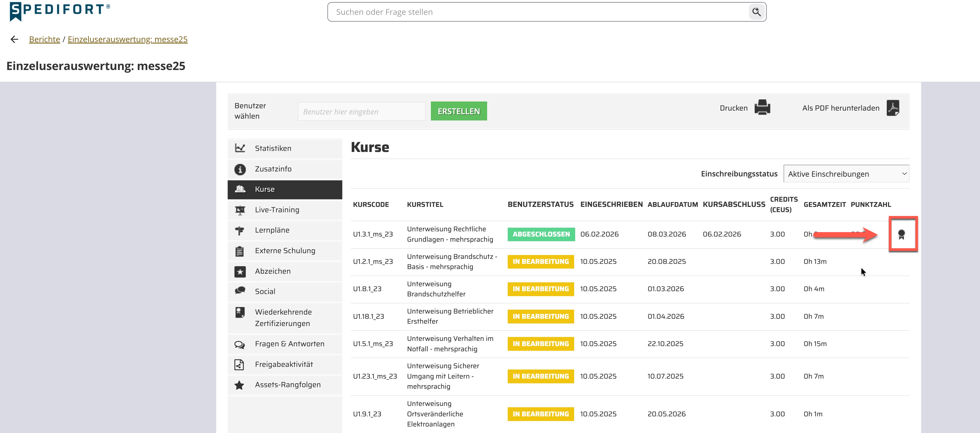Screen dimensions: 980x433
Task: Click the PDF download icon
Action: point(892,107)
